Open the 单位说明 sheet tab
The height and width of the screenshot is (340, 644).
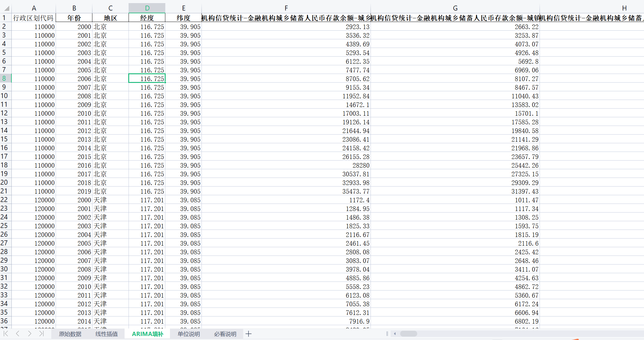189,334
